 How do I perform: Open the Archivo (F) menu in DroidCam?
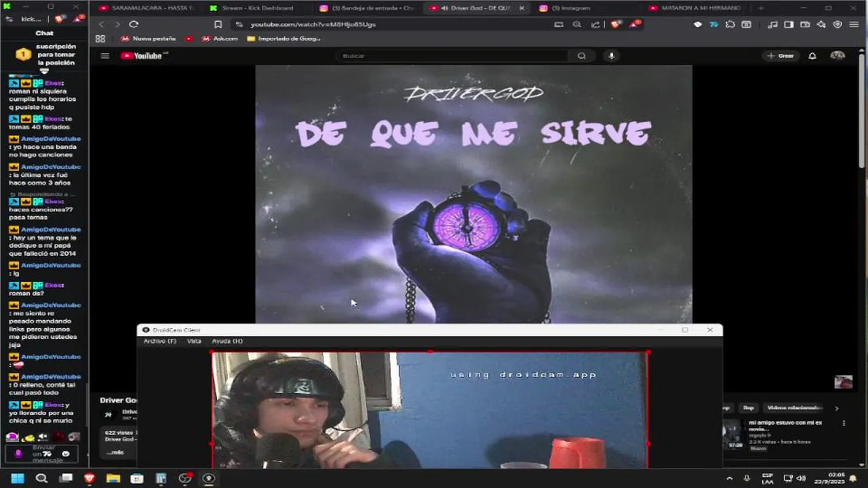pos(160,341)
